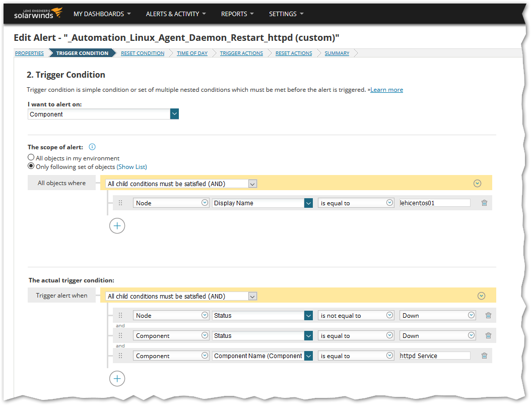Delete the Display Name scope condition

click(484, 203)
